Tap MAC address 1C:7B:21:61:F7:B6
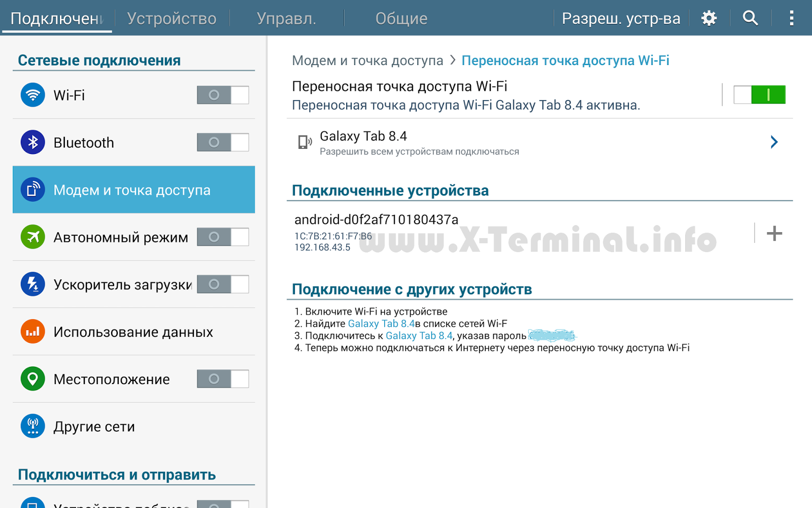812x508 pixels. click(x=333, y=236)
